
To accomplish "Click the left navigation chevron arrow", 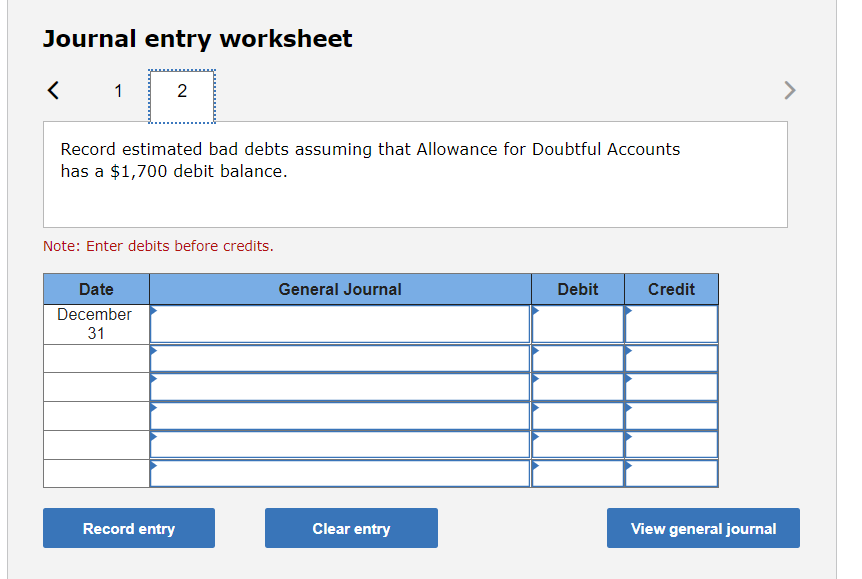I will pyautogui.click(x=52, y=90).
